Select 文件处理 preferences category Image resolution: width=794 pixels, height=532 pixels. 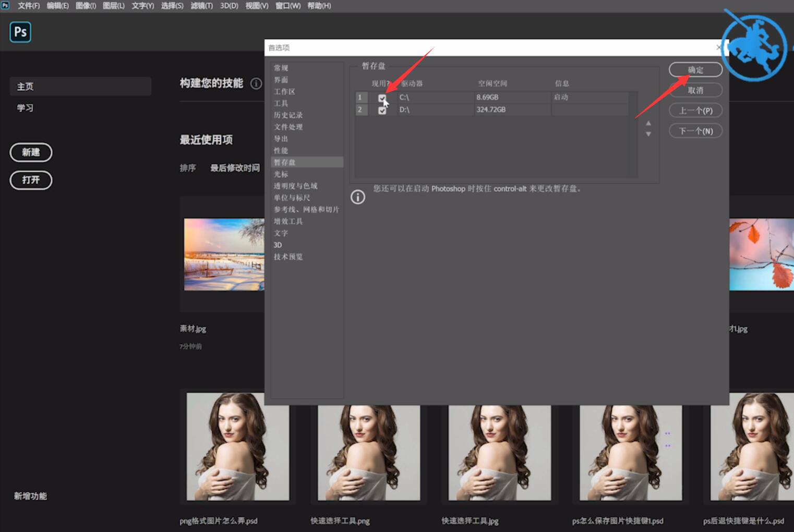(x=288, y=127)
